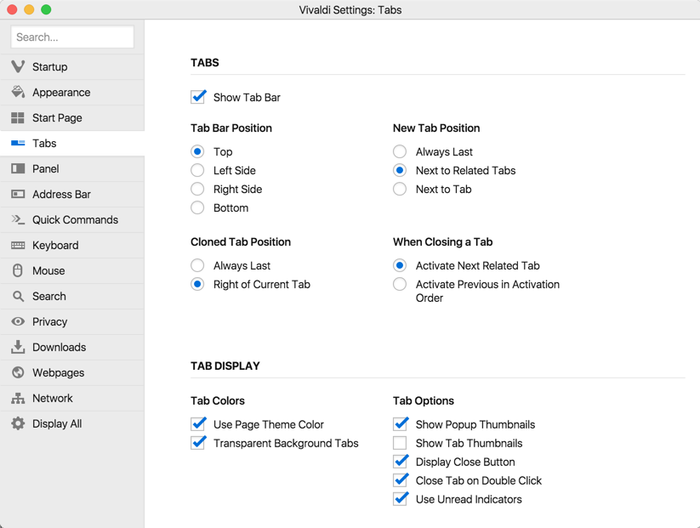700x528 pixels.
Task: Open the Keyboard settings section
Action: click(x=54, y=245)
